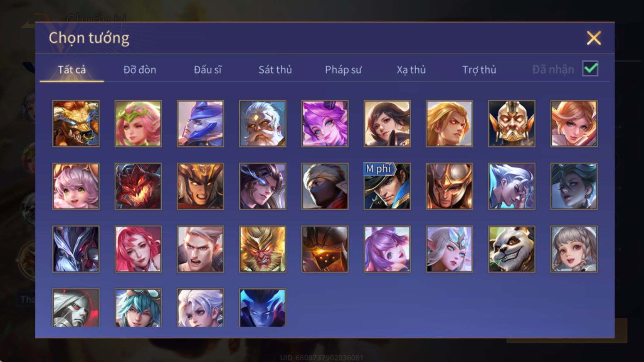The image size is (644, 362).
Task: Select the panda hero portrait
Action: point(511,249)
